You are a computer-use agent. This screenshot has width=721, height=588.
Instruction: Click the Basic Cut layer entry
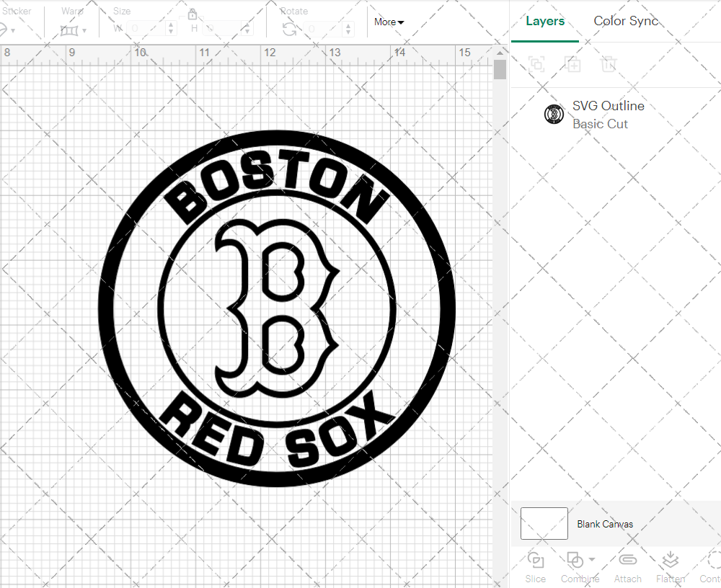601,123
